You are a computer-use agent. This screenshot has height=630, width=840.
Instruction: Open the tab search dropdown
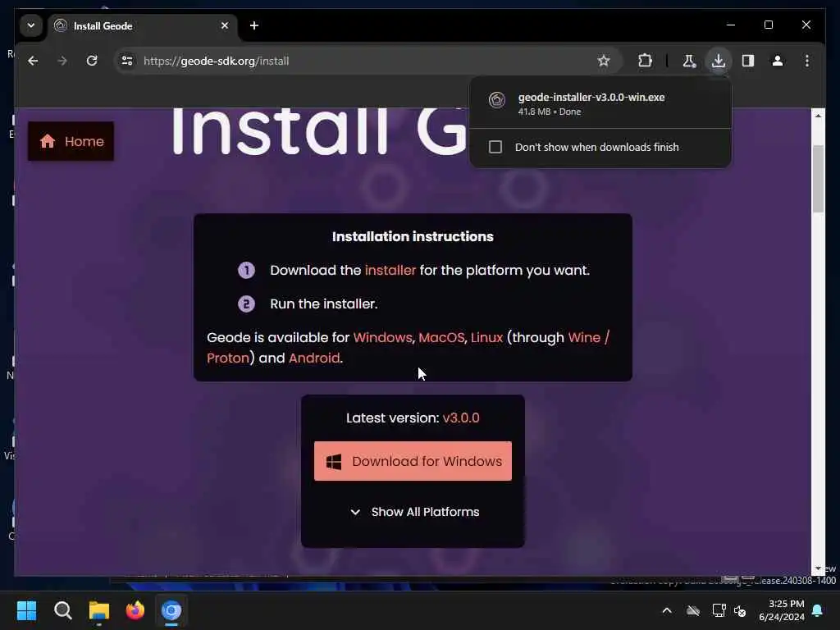[31, 25]
